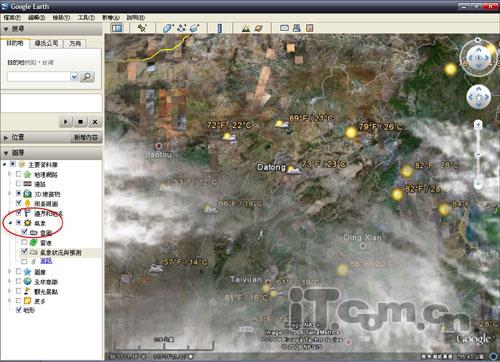Uncheck the 氣象狀況與預測 checkbox

[24, 252]
